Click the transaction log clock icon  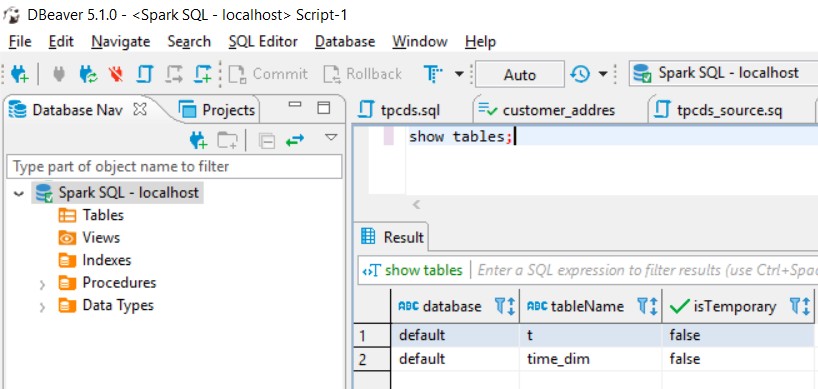pyautogui.click(x=580, y=74)
